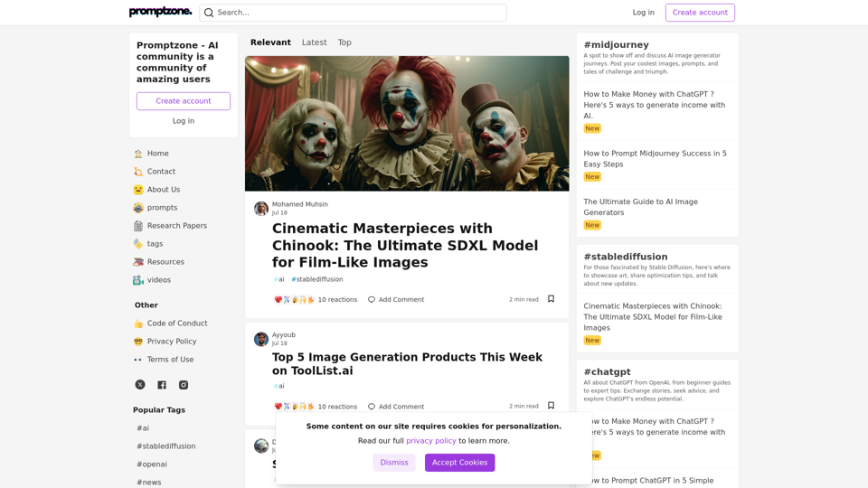The height and width of the screenshot is (488, 868).
Task: Open the Top 5 Image Generation Products title
Action: pos(407,363)
